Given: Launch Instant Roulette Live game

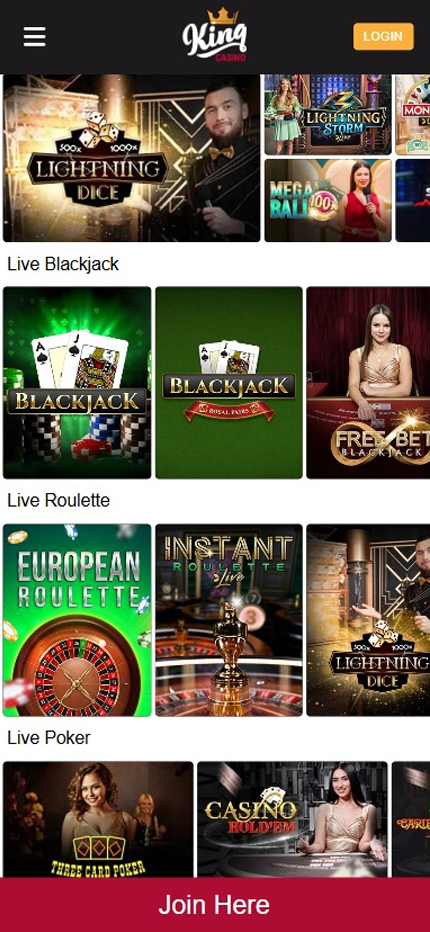Looking at the screenshot, I should [229, 620].
